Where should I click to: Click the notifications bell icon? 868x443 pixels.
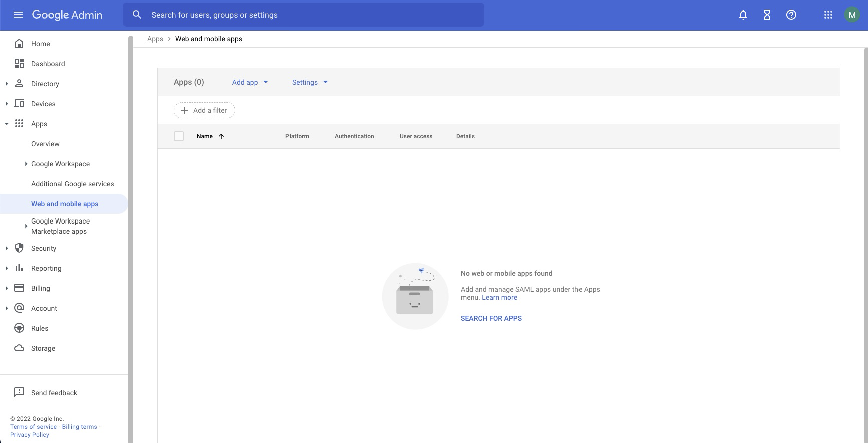743,15
